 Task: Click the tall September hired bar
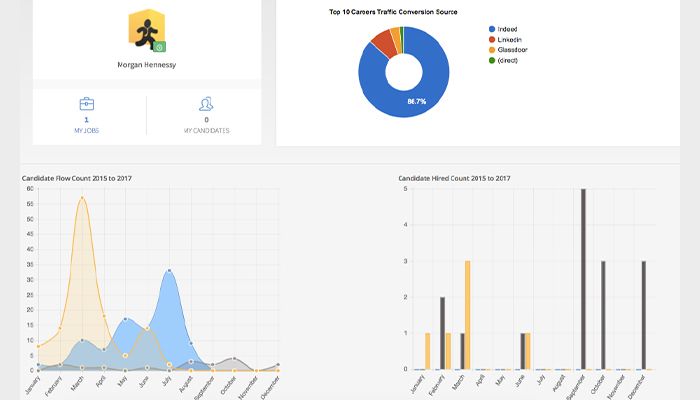pyautogui.click(x=583, y=279)
